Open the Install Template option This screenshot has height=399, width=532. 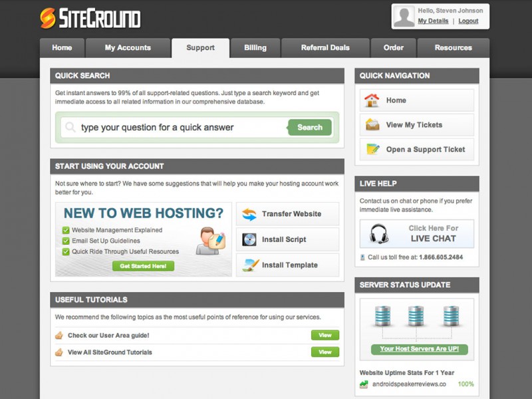[x=287, y=265]
